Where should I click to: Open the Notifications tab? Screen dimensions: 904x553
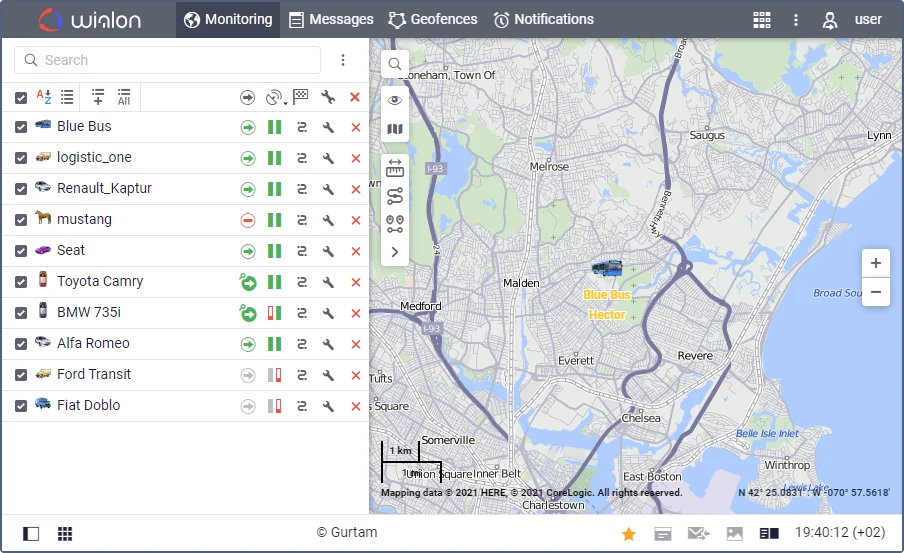544,20
